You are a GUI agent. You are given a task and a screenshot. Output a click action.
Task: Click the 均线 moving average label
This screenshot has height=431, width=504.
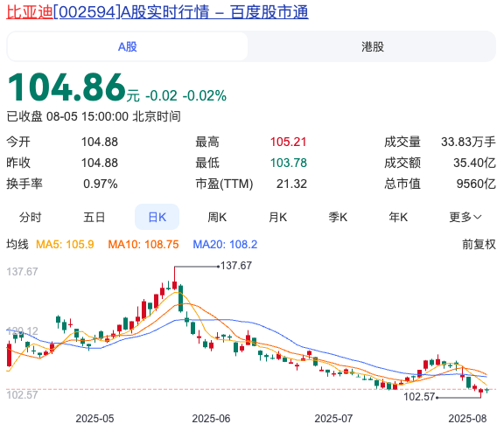click(17, 245)
